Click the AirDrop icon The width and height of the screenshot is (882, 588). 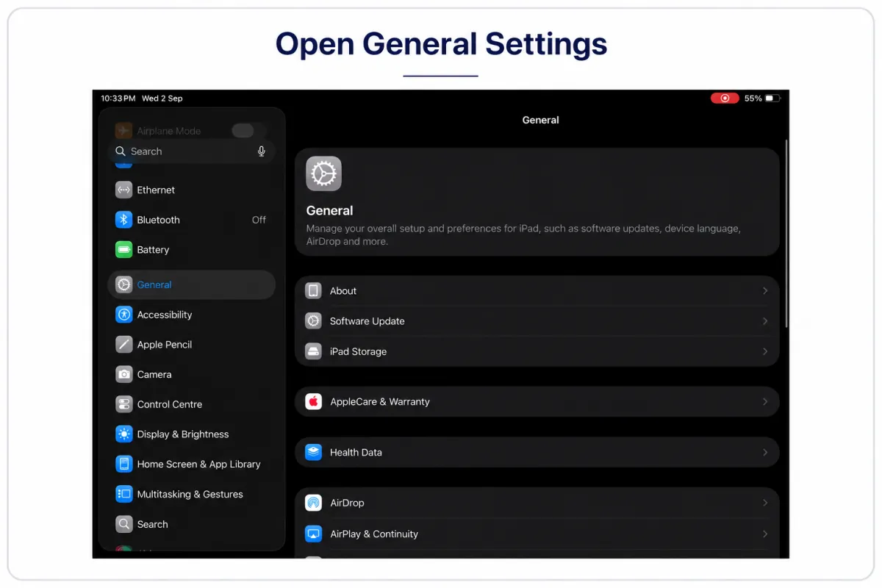pyautogui.click(x=314, y=503)
